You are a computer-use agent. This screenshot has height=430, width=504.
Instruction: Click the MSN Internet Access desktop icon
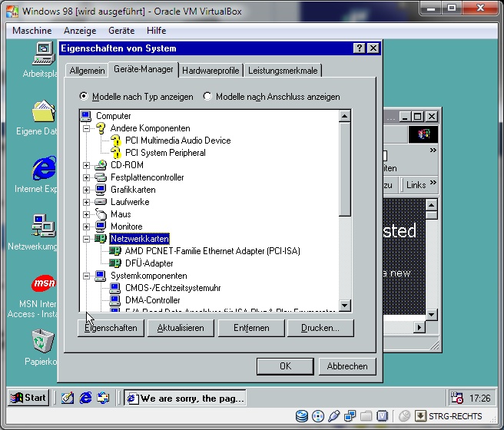click(x=44, y=283)
